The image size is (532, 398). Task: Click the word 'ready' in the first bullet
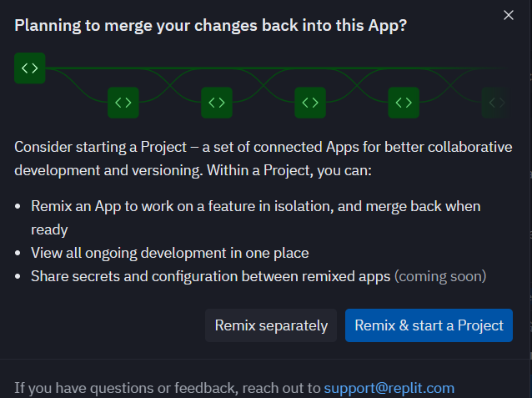coord(49,230)
